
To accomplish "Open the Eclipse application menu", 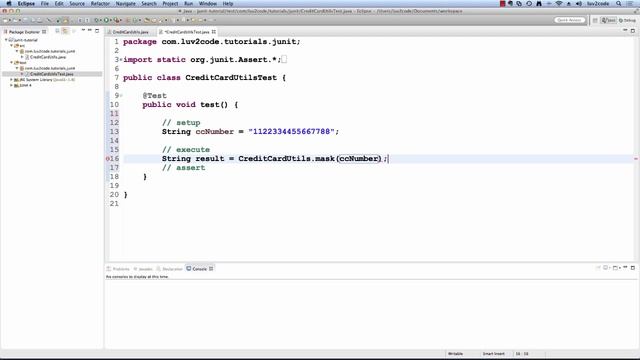I will click(x=26, y=4).
